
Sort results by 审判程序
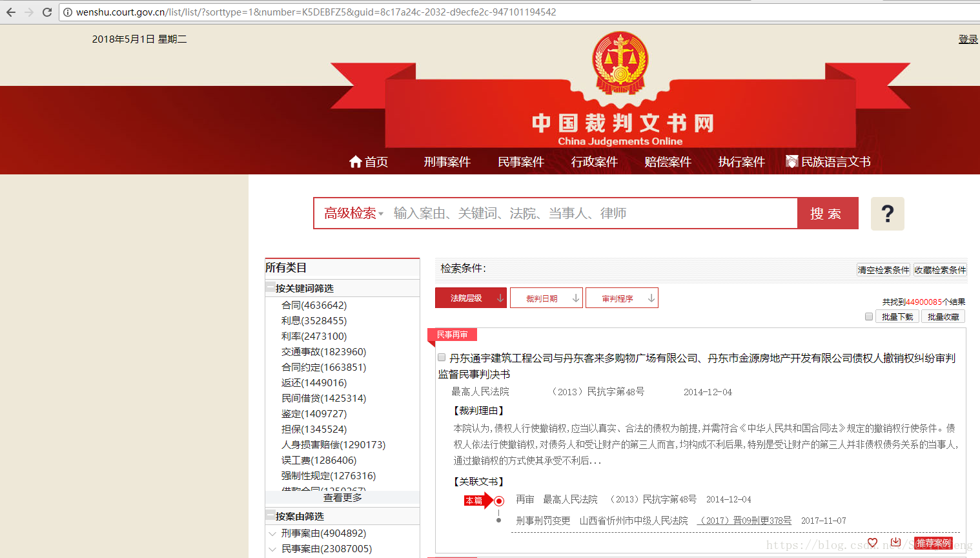pos(622,298)
